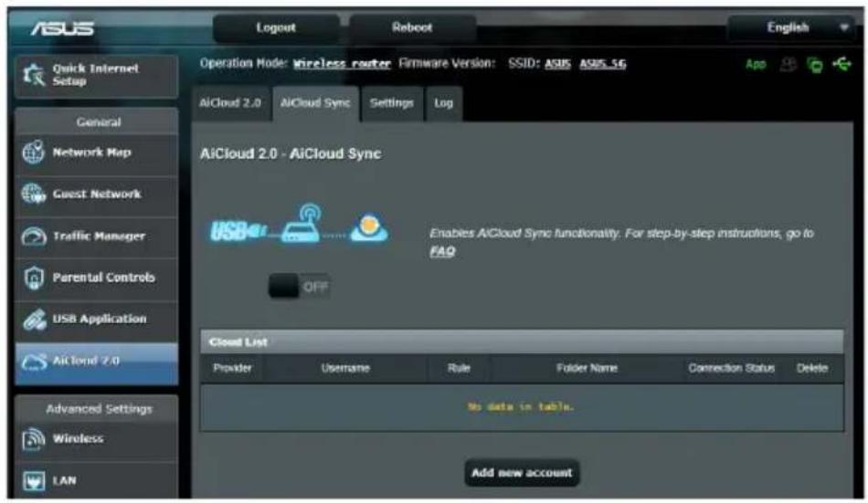Click the LAN icon in sidebar
This screenshot has height=503, width=868.
[x=34, y=480]
